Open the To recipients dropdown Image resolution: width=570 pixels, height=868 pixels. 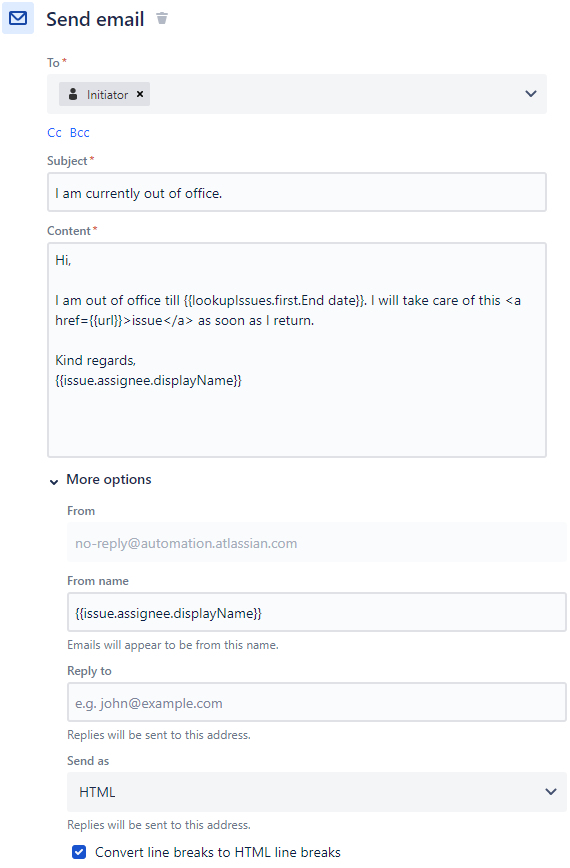[531, 94]
